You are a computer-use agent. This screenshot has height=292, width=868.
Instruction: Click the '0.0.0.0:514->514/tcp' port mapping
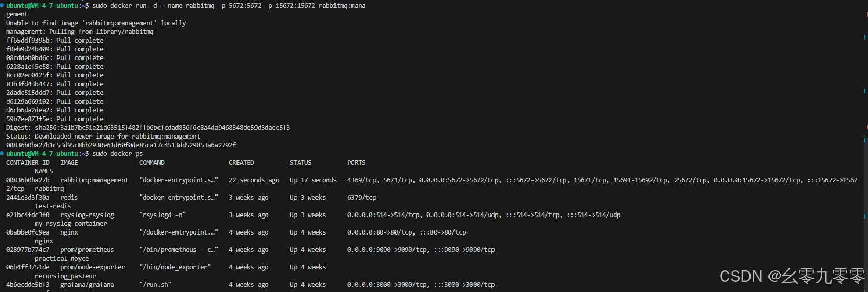[384, 215]
